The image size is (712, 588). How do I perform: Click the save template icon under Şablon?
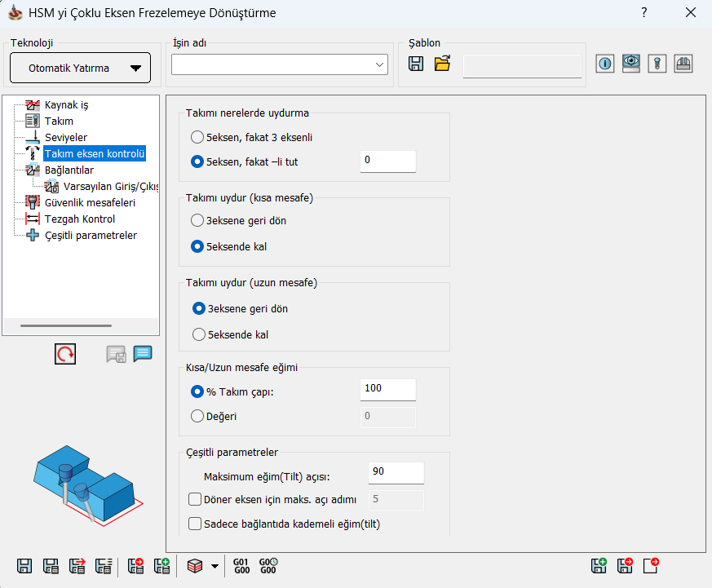pos(416,64)
